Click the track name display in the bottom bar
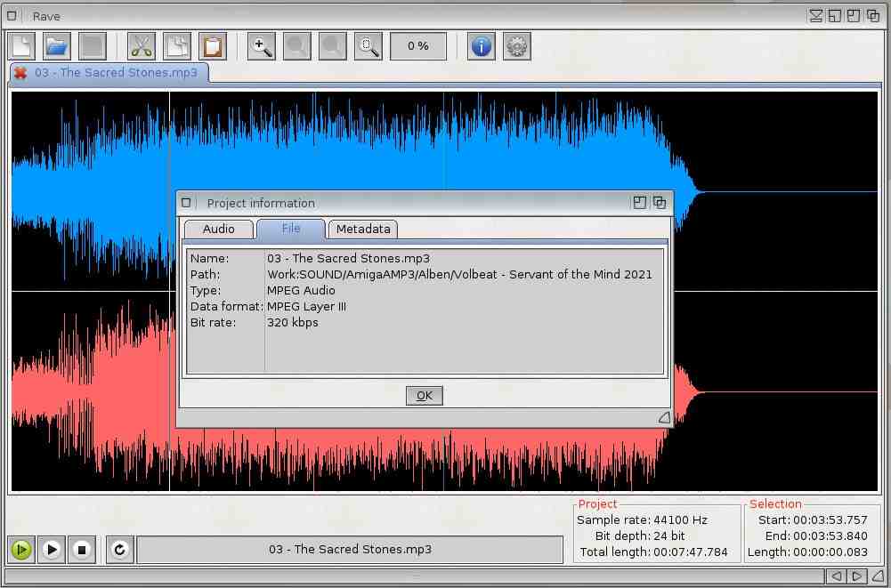 [x=350, y=550]
